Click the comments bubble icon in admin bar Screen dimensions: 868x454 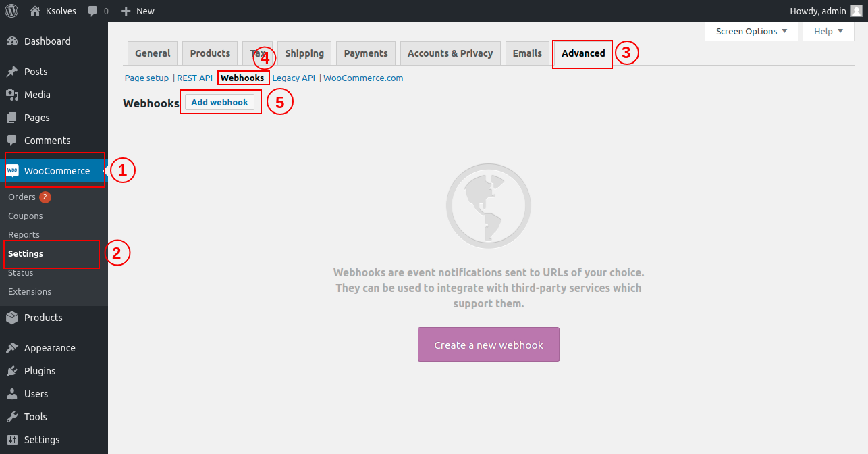coord(92,11)
